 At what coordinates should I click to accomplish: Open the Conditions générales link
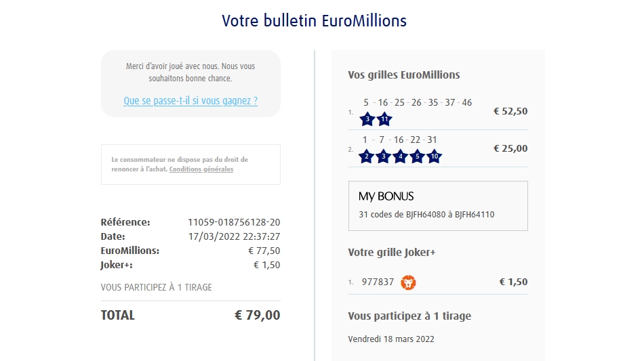[201, 169]
